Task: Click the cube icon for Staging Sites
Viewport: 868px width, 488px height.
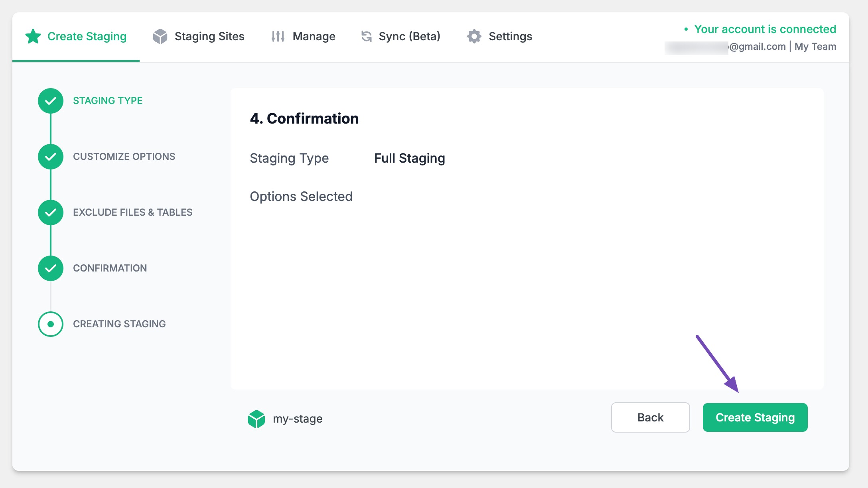Action: (x=160, y=36)
